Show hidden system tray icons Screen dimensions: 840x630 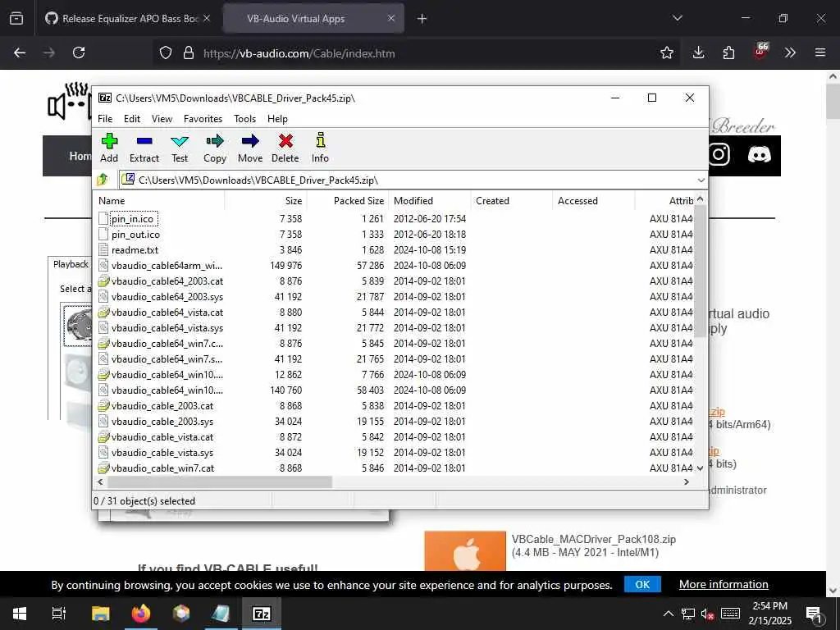[668, 614]
